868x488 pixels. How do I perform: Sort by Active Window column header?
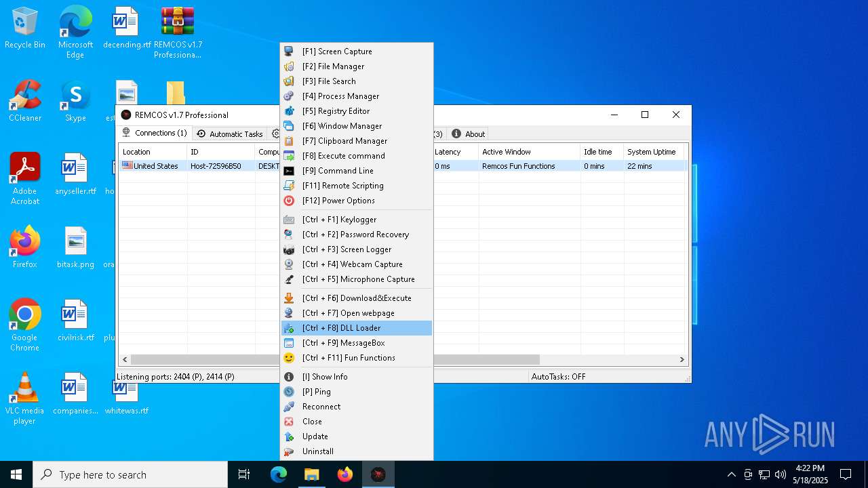click(x=529, y=152)
